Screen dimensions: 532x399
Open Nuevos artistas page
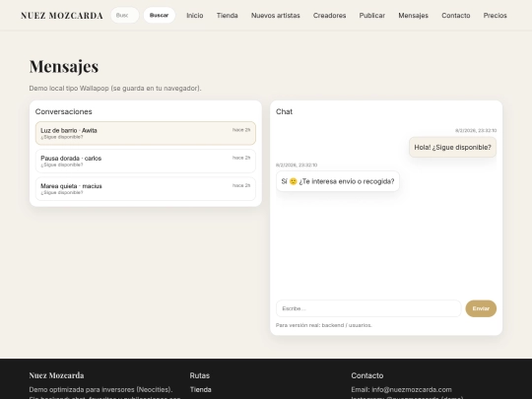276,16
